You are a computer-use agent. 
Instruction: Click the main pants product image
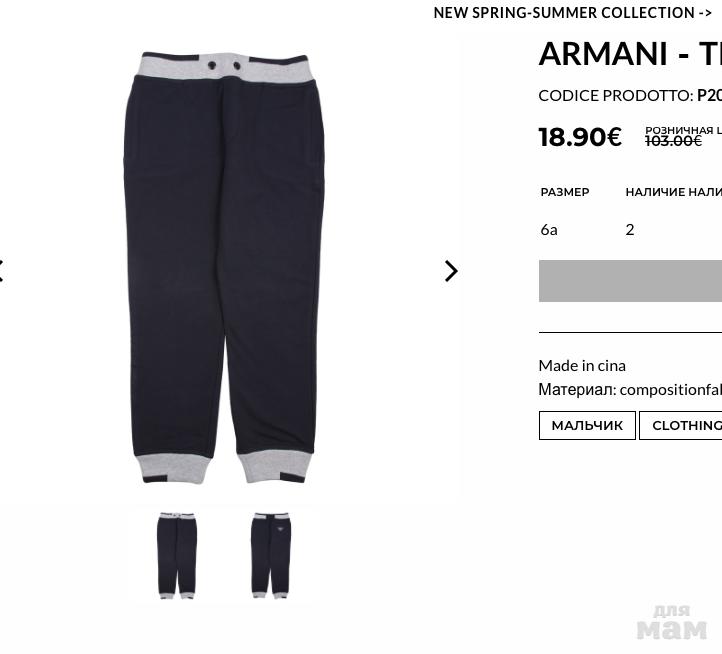pyautogui.click(x=224, y=268)
